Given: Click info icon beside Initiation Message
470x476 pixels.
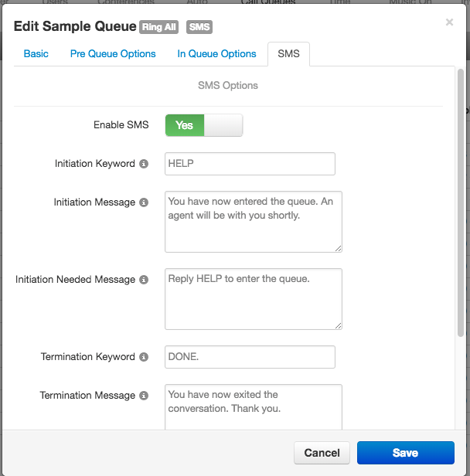Looking at the screenshot, I should pyautogui.click(x=143, y=202).
